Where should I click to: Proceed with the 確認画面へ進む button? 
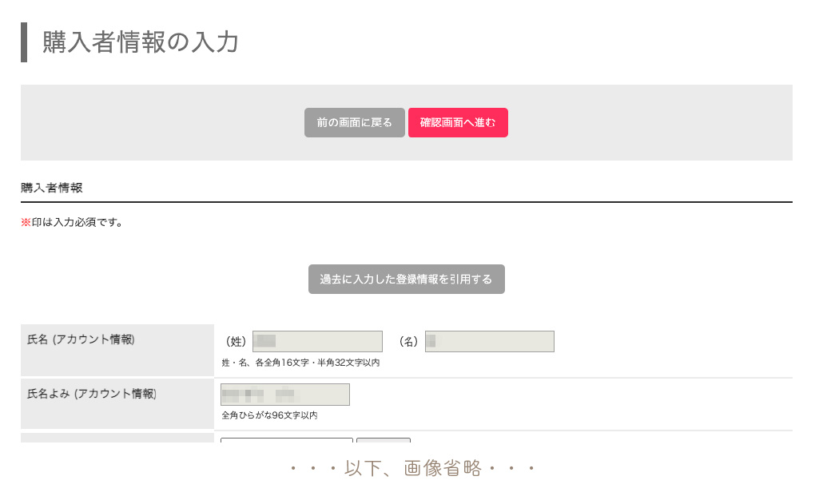click(x=458, y=123)
